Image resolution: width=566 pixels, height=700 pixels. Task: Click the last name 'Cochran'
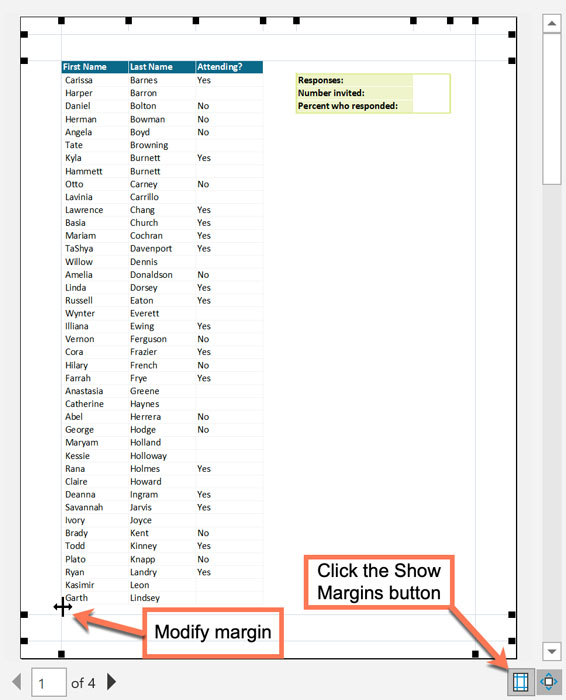coord(146,235)
